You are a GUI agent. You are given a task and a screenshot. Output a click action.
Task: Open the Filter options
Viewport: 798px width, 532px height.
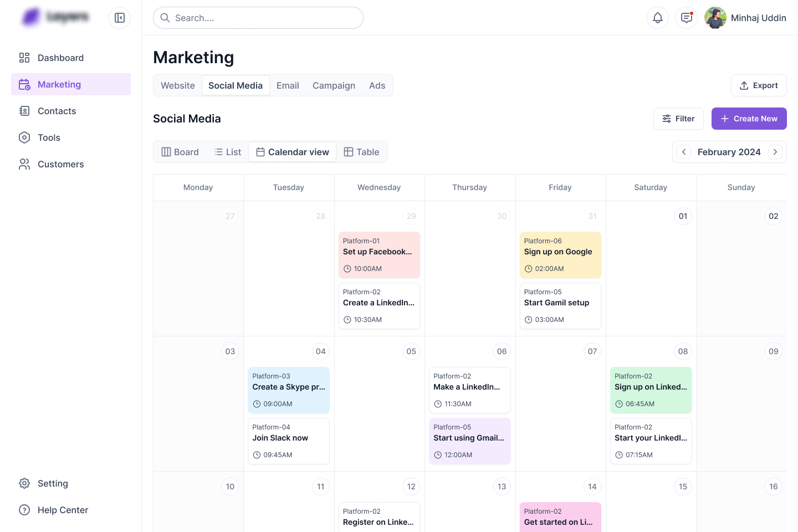point(678,119)
